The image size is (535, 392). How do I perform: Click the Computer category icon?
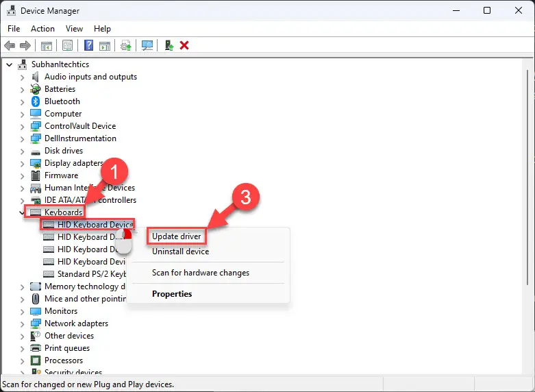36,114
